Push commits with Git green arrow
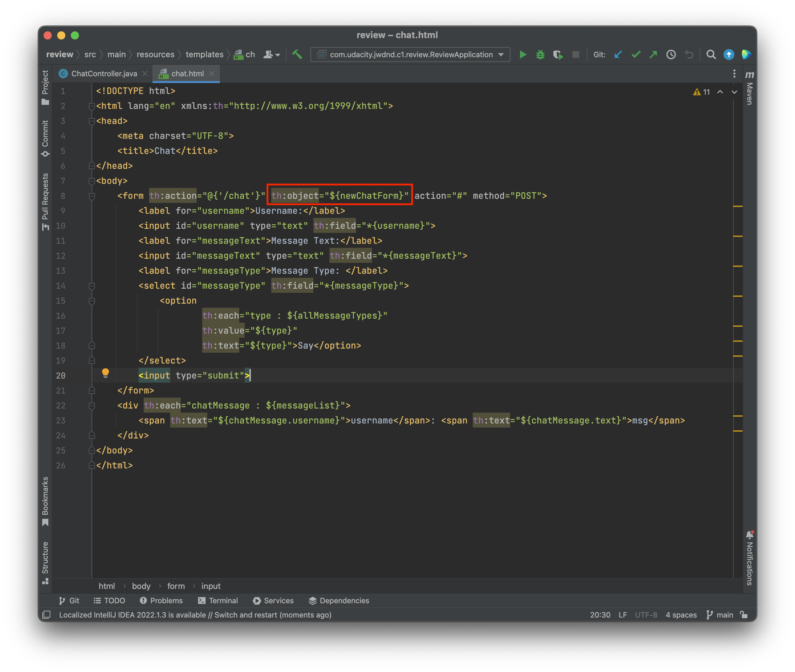 653,54
